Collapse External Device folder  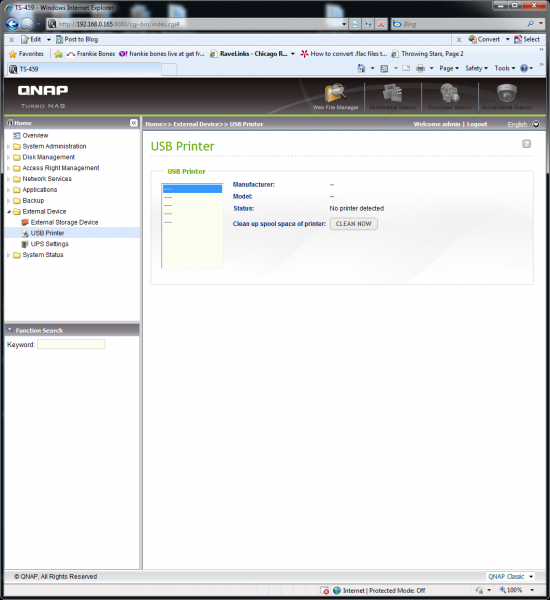(8, 212)
